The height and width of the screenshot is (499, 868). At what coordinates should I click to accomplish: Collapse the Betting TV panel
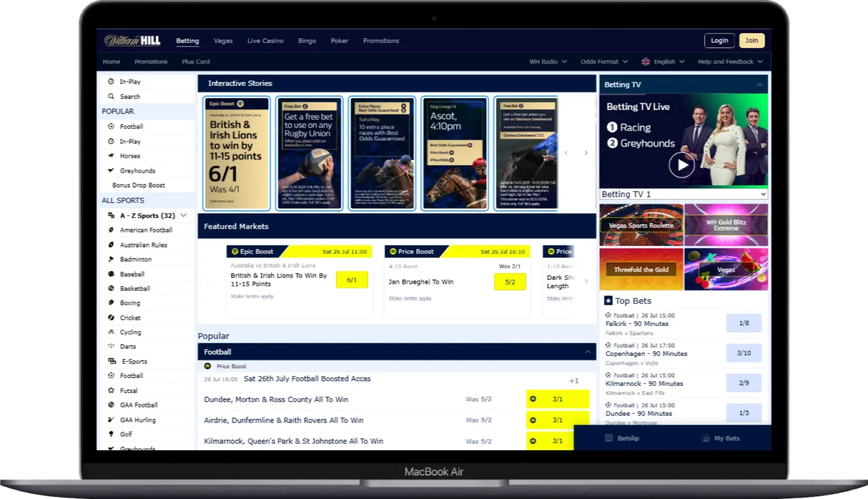point(760,85)
